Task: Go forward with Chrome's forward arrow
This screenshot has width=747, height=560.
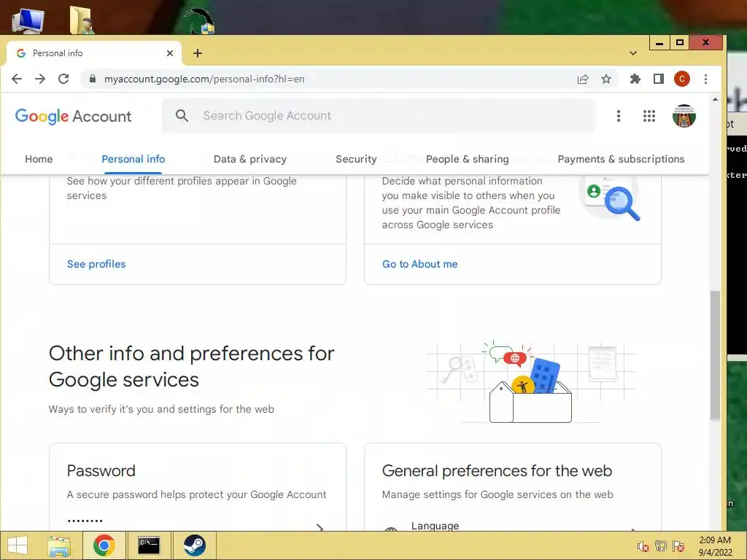Action: pyautogui.click(x=40, y=79)
